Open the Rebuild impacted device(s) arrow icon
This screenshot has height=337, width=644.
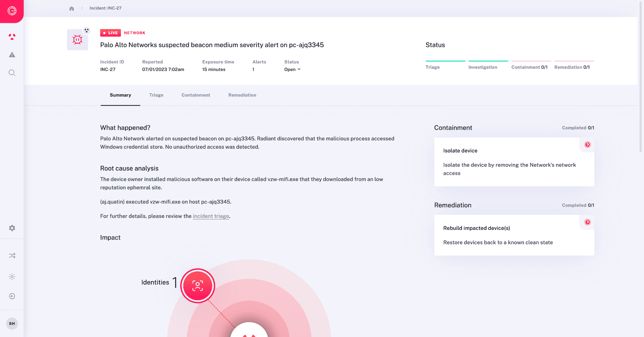click(587, 222)
